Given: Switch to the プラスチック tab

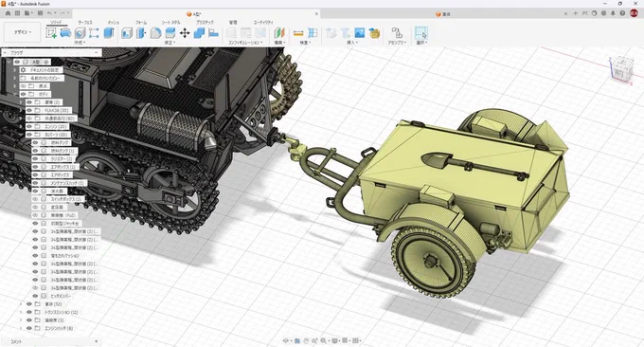Looking at the screenshot, I should (205, 22).
